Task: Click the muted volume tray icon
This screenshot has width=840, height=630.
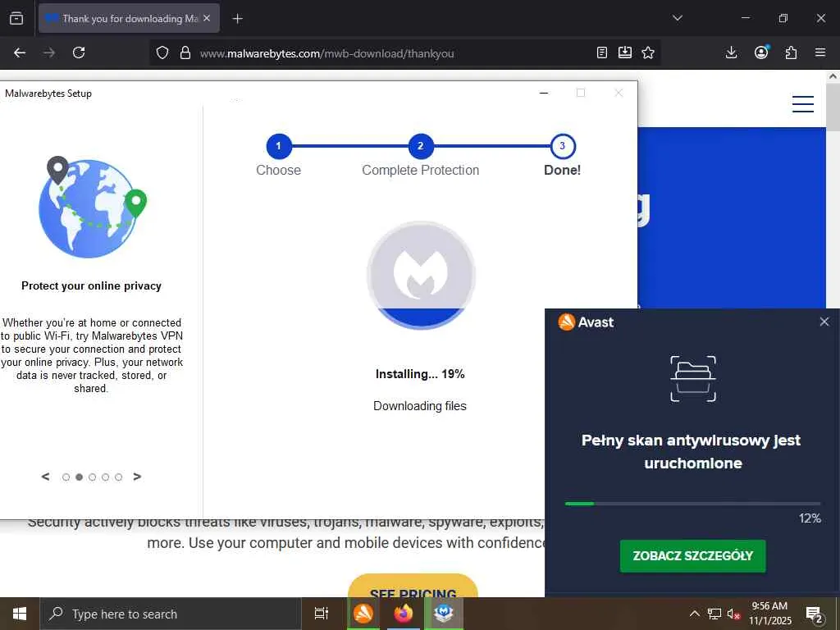Action: (733, 614)
